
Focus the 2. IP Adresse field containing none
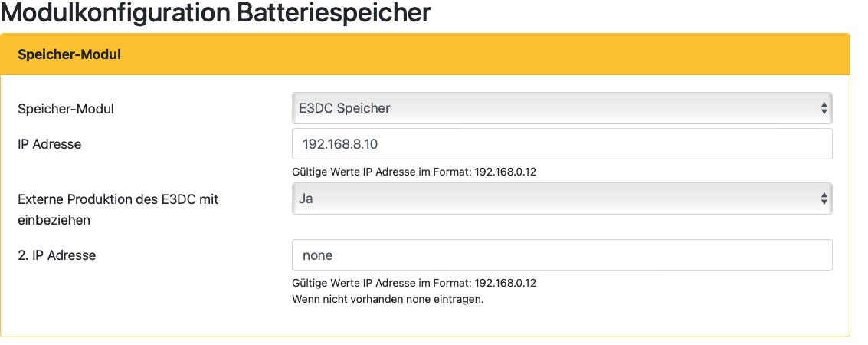pyautogui.click(x=562, y=255)
